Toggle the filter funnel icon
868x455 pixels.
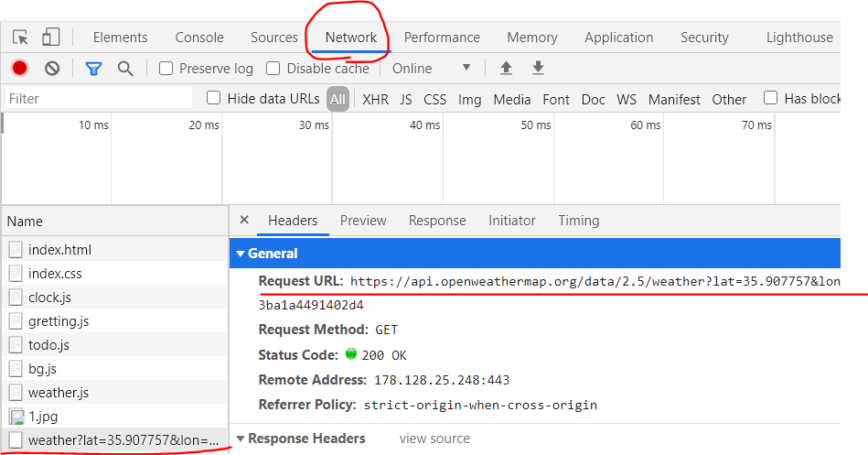[x=93, y=69]
